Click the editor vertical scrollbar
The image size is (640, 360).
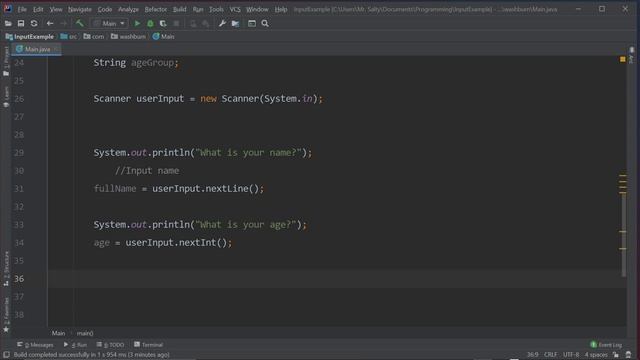click(x=623, y=235)
